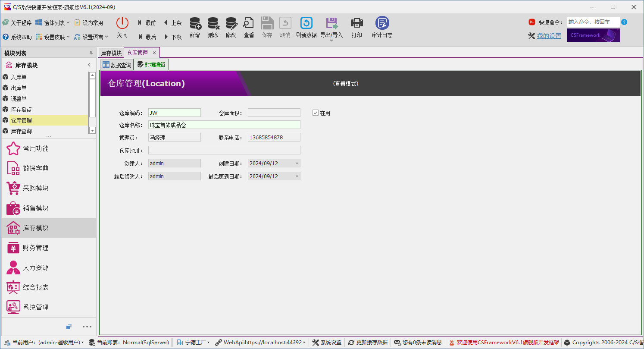Open the unread messages status item
The image size is (644, 349).
click(x=418, y=343)
